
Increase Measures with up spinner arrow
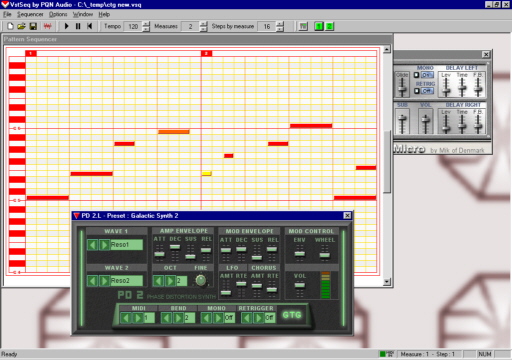click(204, 24)
